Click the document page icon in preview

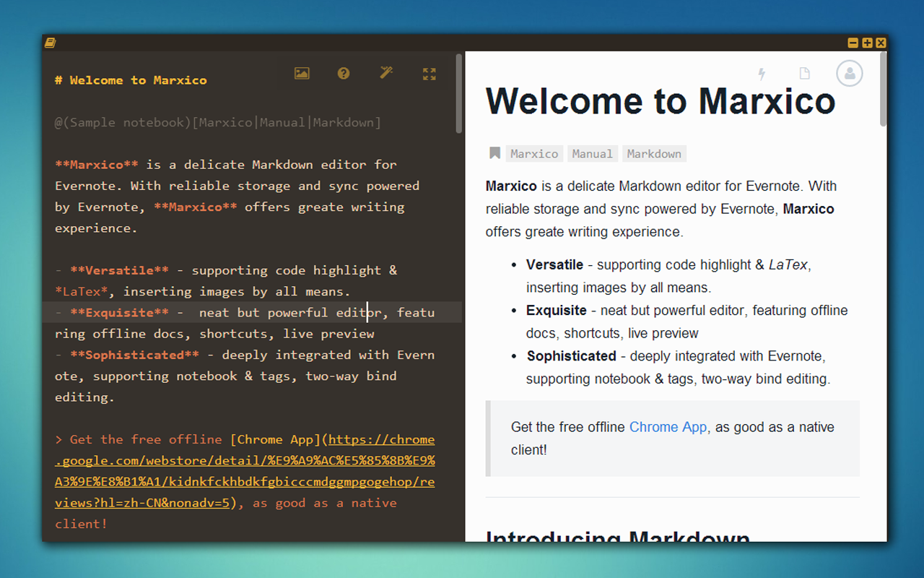pos(804,73)
